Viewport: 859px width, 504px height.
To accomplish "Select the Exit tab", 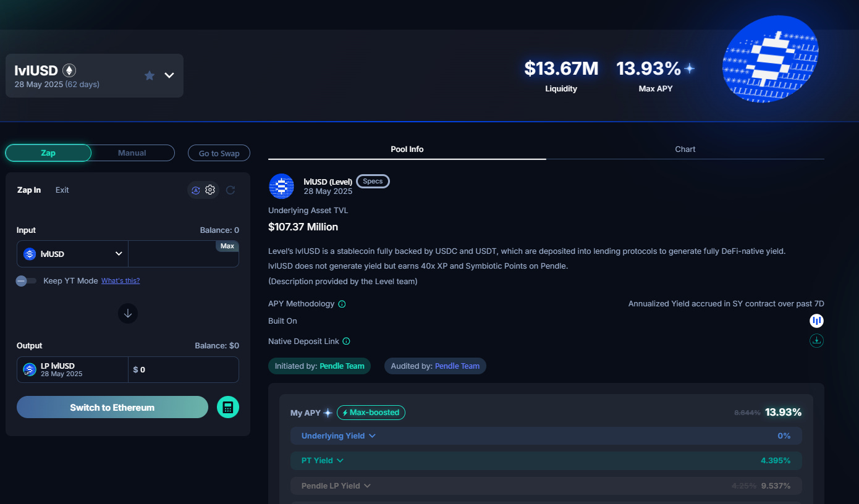I will 62,190.
